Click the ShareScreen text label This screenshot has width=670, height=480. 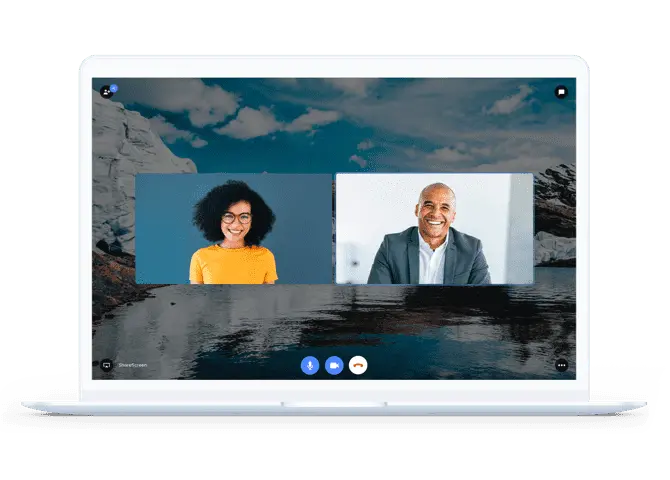coord(133,365)
